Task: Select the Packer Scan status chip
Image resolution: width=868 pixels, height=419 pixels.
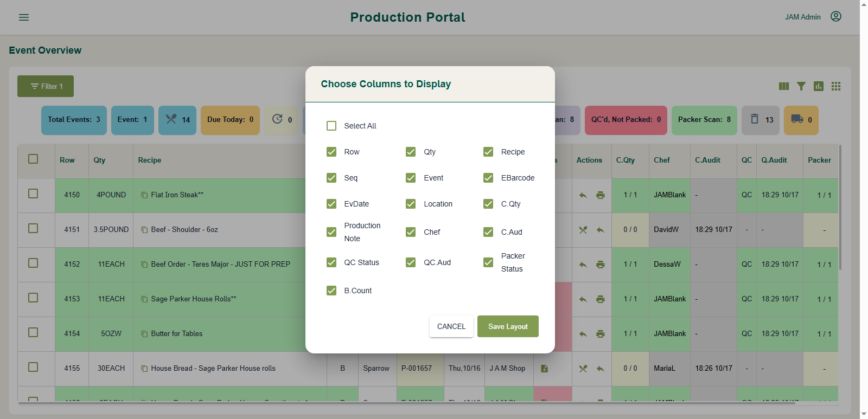Action: [x=704, y=120]
